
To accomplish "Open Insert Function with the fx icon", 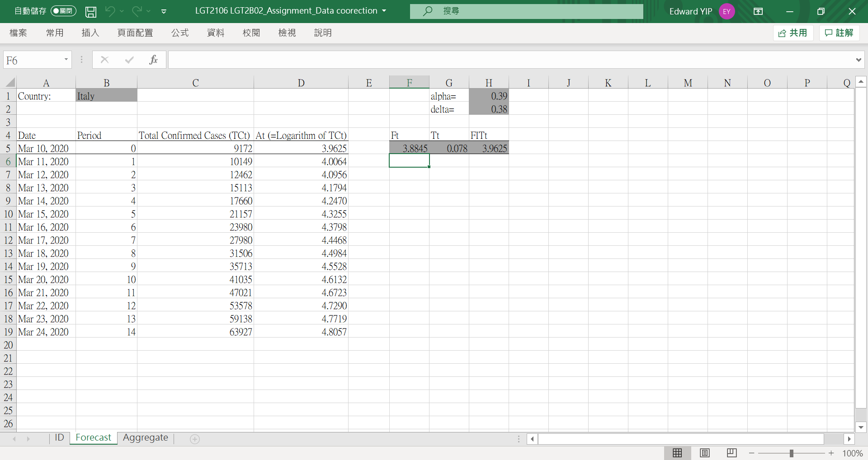I will pos(154,59).
